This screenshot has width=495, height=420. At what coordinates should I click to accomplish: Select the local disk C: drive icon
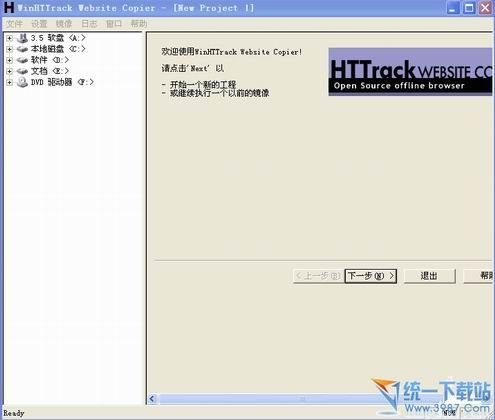[x=22, y=49]
